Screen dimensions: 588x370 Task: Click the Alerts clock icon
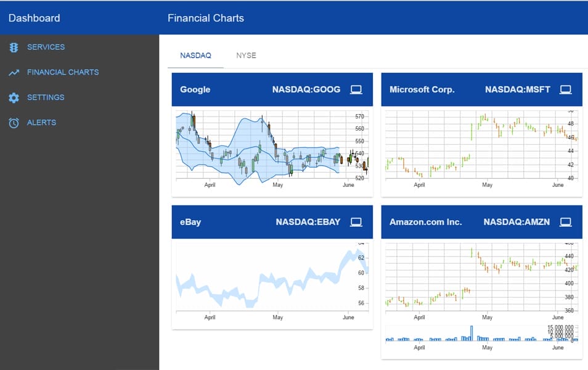[x=14, y=123]
